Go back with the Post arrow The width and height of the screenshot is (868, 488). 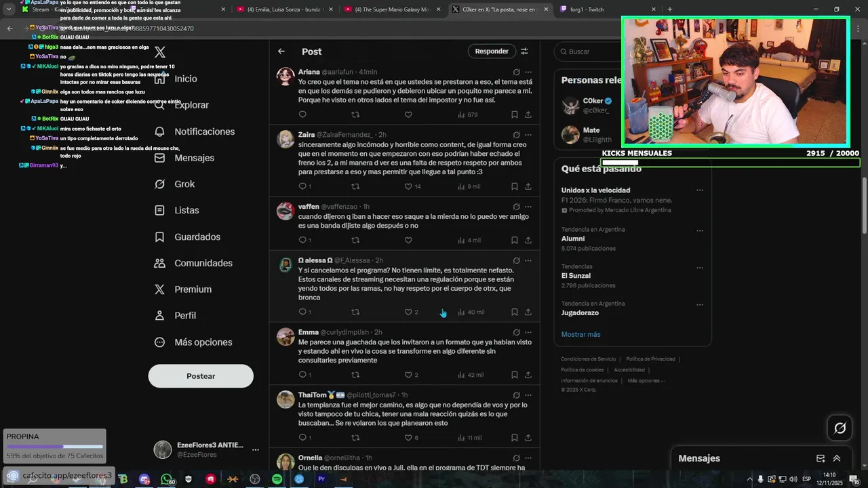click(281, 52)
